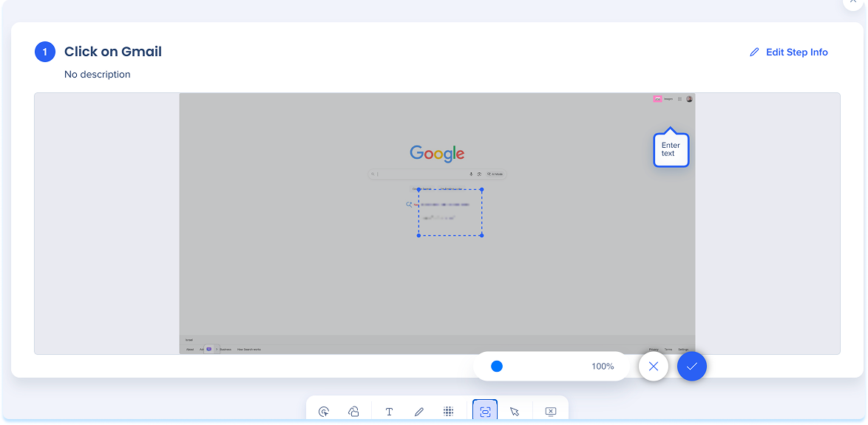Screen dimensions: 868x425
Task: Click the step title "Click on Gmail"
Action: point(113,52)
